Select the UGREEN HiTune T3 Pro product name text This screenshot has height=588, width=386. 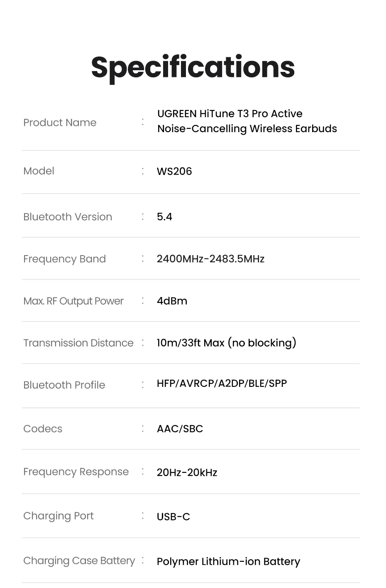247,121
